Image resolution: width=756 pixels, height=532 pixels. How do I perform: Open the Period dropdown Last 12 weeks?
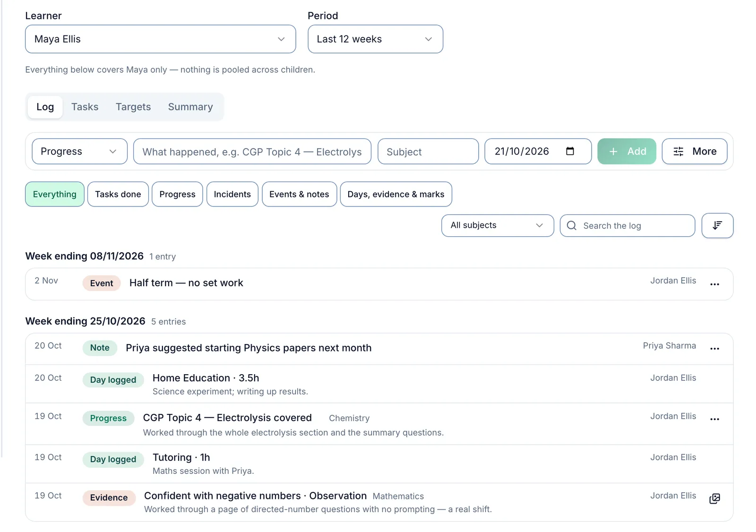[x=375, y=39]
